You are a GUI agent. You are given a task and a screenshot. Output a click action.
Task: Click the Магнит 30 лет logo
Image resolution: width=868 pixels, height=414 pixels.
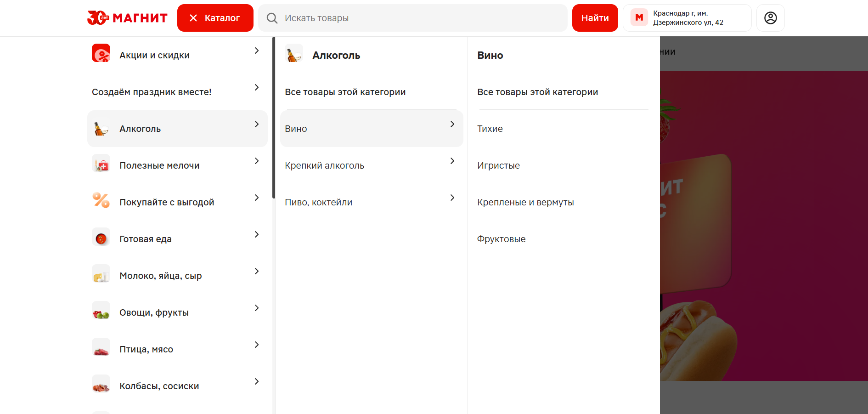[x=127, y=18]
